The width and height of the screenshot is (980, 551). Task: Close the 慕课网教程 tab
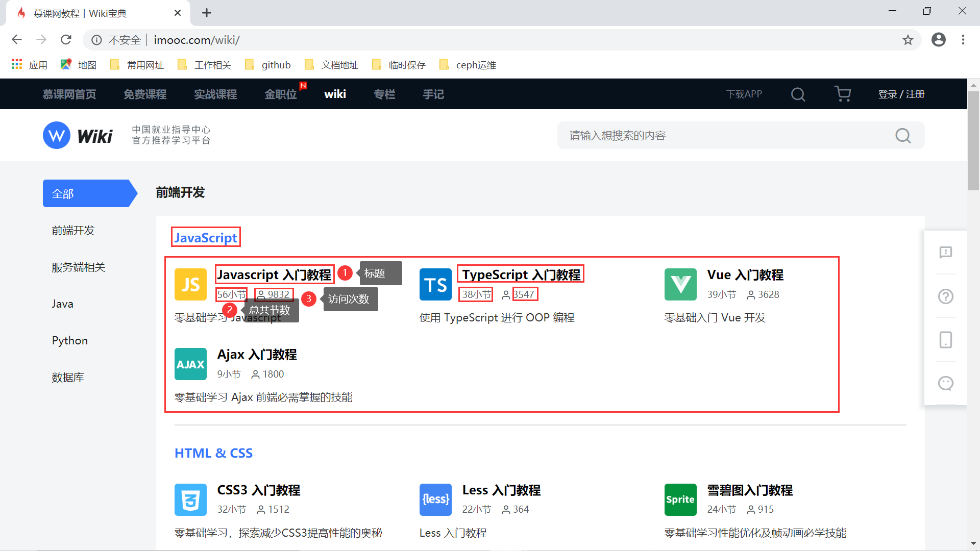point(177,13)
